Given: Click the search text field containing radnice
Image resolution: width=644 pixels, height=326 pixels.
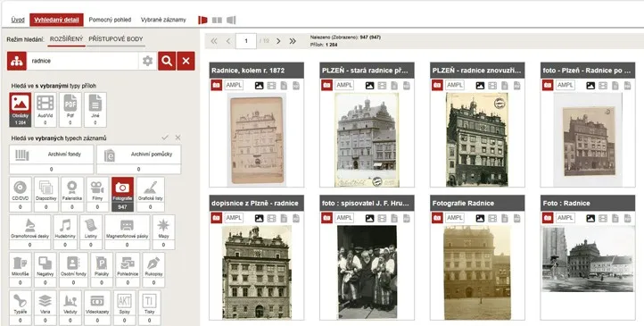Looking at the screenshot, I should click(x=83, y=61).
